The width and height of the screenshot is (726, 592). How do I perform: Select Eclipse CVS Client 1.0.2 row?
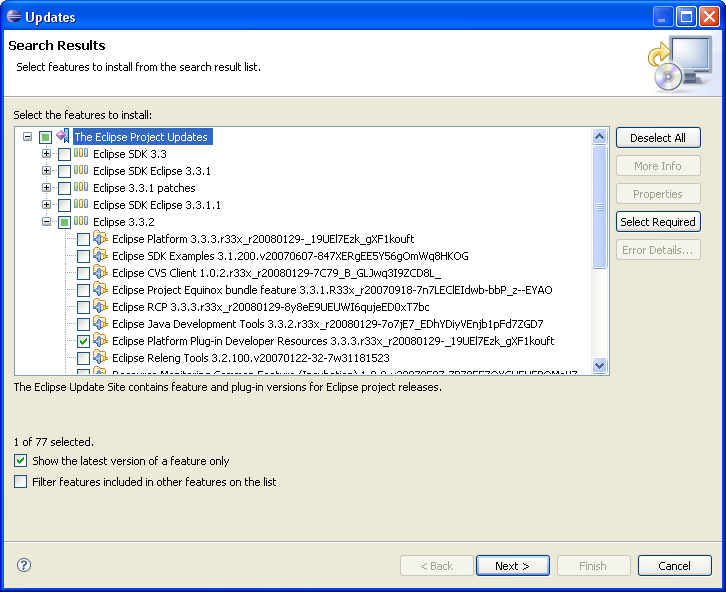point(276,273)
